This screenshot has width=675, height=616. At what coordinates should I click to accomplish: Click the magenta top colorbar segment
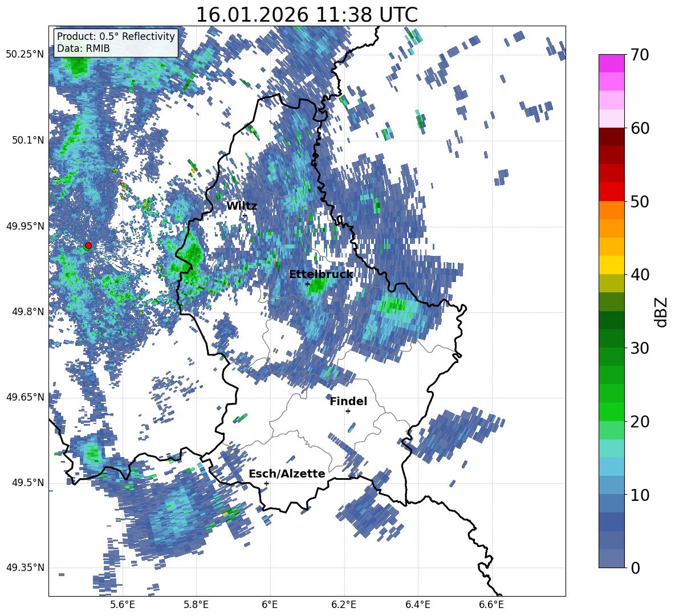(x=611, y=64)
